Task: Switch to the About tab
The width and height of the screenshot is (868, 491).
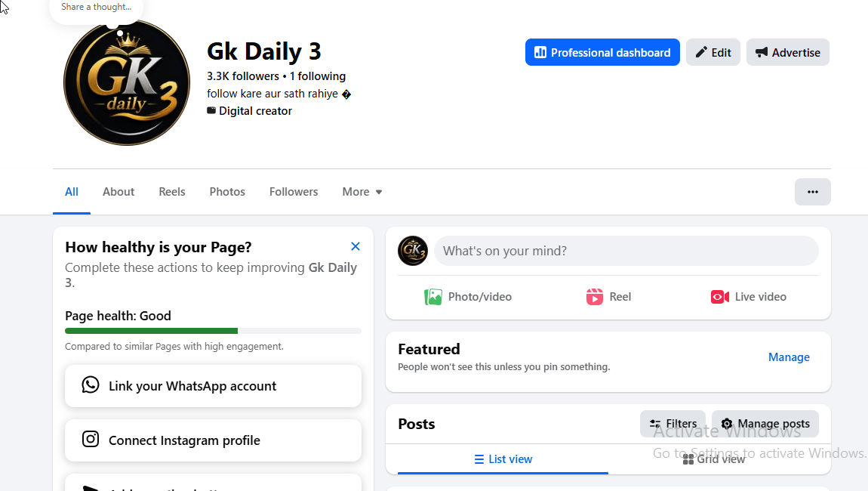Action: pyautogui.click(x=119, y=192)
